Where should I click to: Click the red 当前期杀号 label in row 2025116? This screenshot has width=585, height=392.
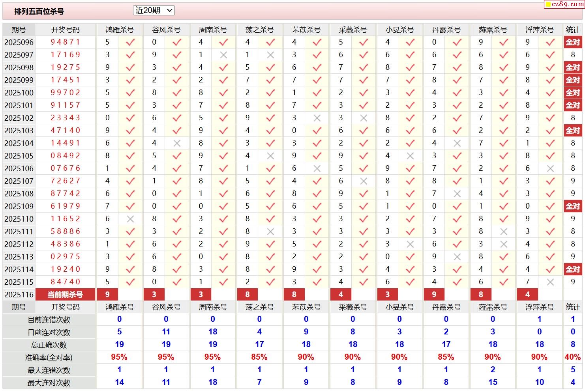pos(65,295)
